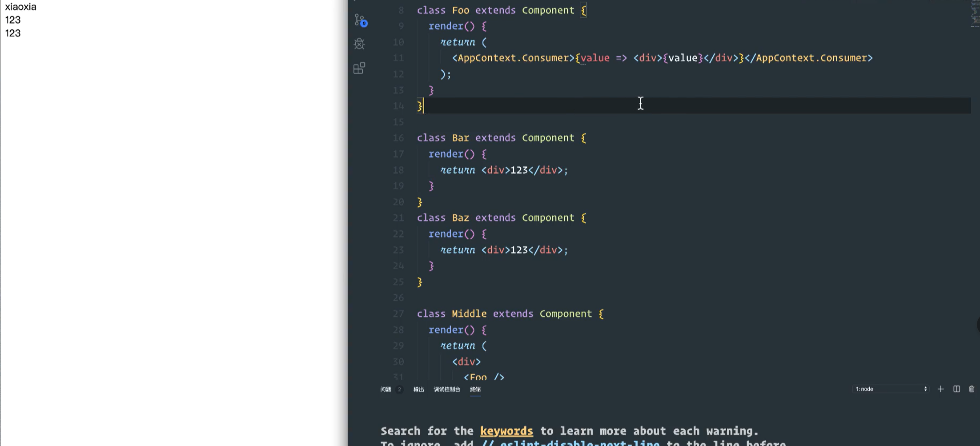Click line number 16 in gutter

(x=398, y=138)
